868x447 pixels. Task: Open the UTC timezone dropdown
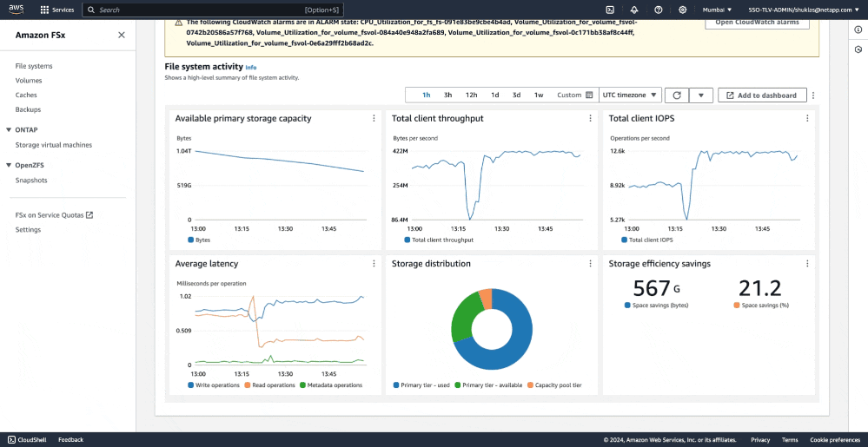click(x=631, y=95)
